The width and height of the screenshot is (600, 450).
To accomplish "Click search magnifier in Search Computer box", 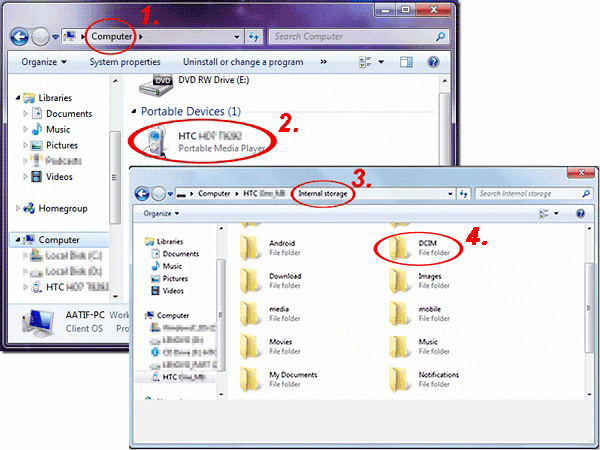I will tap(440, 37).
